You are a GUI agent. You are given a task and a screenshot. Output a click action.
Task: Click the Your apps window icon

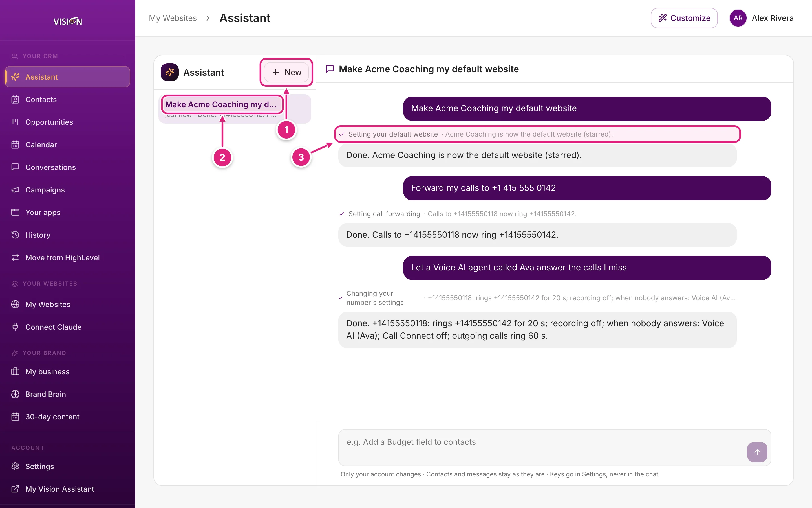tap(15, 212)
